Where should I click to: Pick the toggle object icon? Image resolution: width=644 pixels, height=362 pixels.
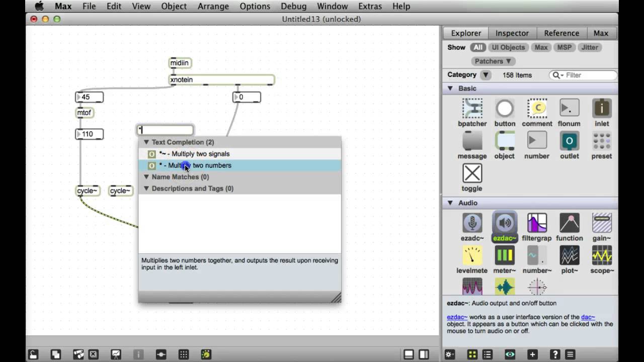[x=472, y=173]
